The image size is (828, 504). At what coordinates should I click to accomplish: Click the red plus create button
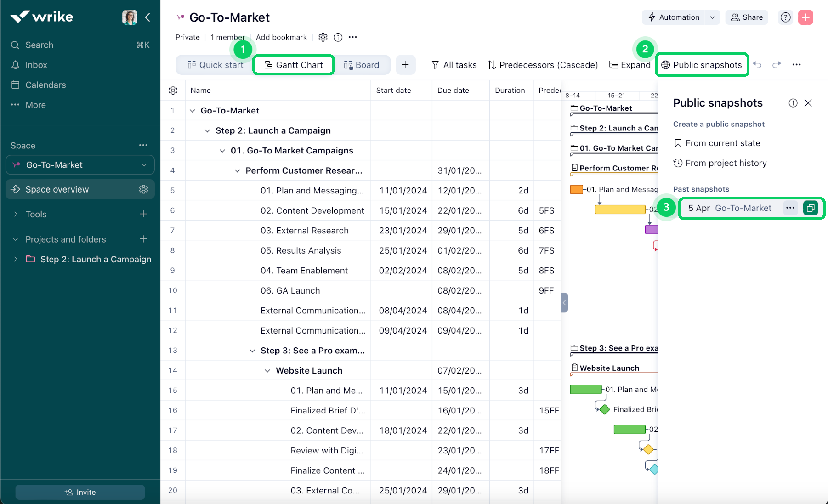[805, 17]
